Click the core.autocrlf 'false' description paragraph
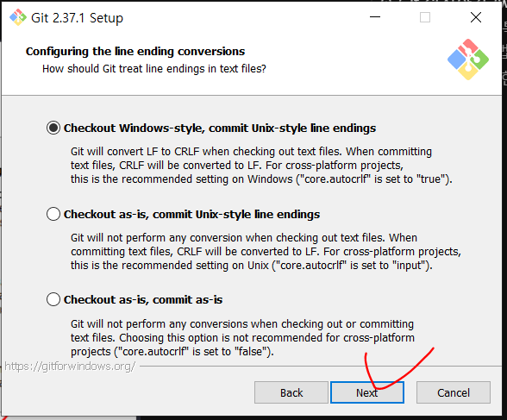The image size is (507, 420). coord(242,337)
